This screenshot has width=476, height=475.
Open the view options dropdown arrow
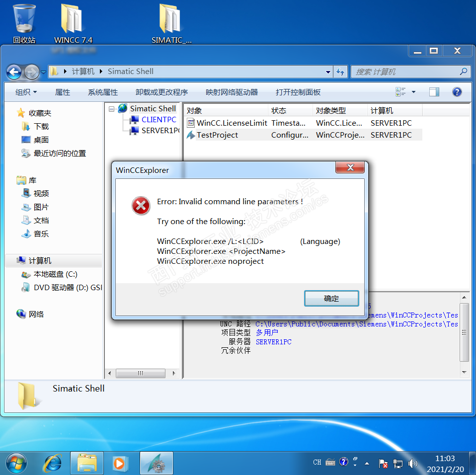413,91
